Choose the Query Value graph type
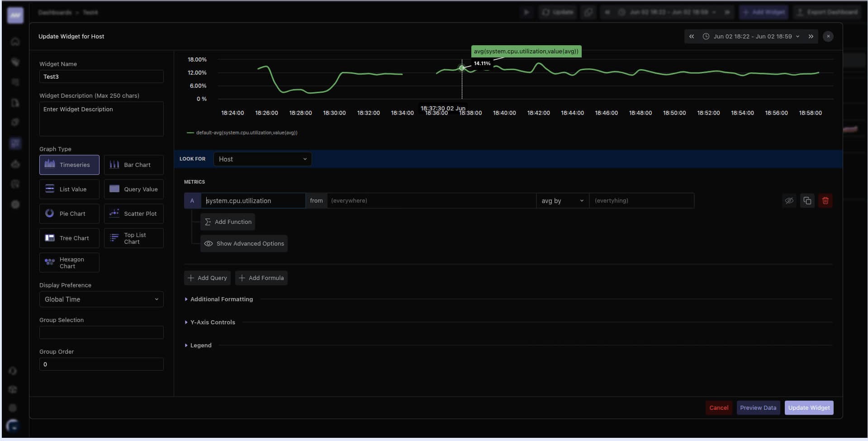 tap(134, 189)
